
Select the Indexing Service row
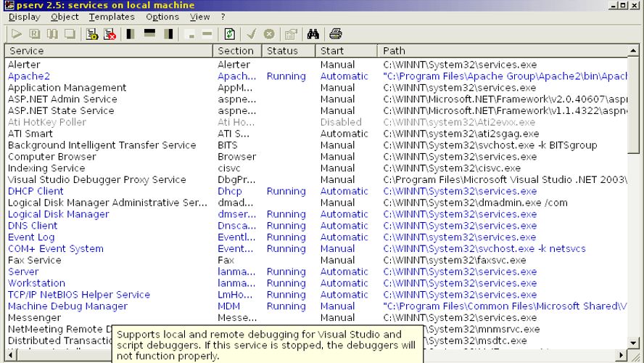(316, 168)
